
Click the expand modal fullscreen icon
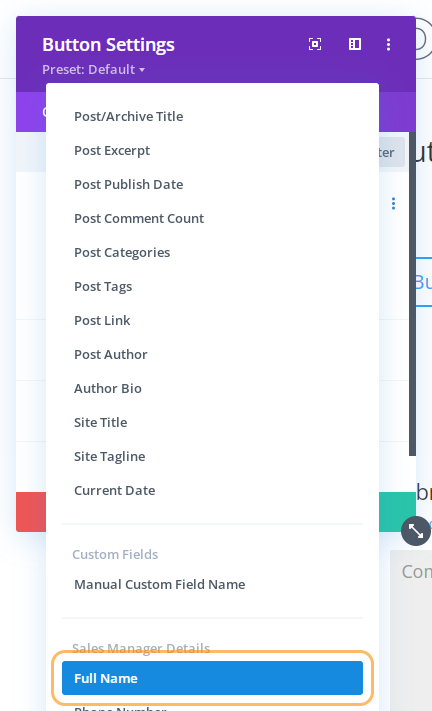[315, 44]
